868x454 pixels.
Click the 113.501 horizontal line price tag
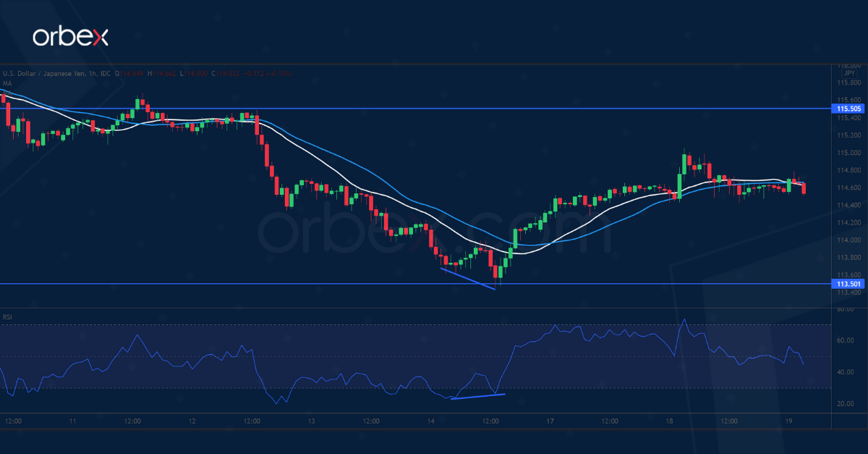(x=849, y=284)
